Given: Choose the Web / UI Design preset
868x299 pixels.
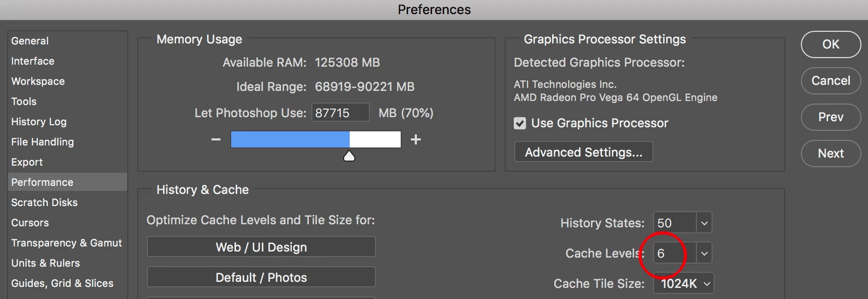Looking at the screenshot, I should [x=261, y=247].
